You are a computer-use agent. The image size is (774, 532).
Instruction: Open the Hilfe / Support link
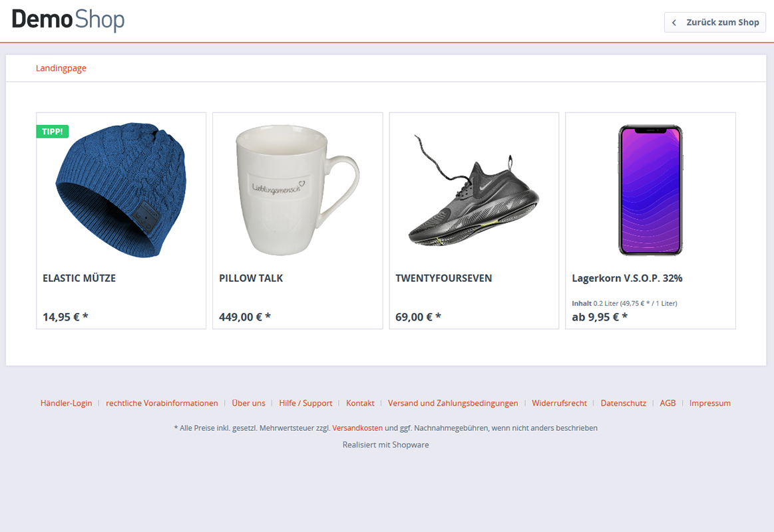tap(305, 403)
